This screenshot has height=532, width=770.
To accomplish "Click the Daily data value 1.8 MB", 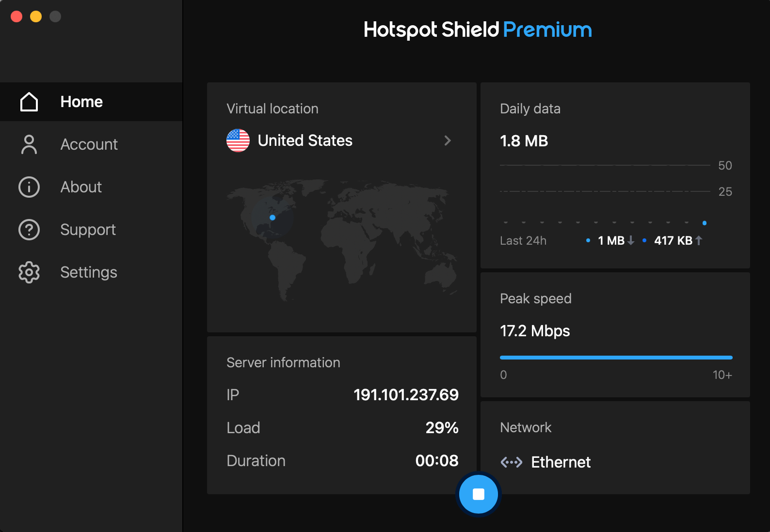I will coord(524,141).
